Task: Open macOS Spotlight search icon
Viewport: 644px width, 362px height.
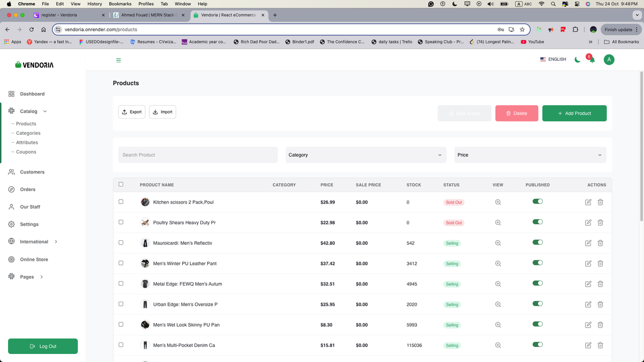Action: 553,4
